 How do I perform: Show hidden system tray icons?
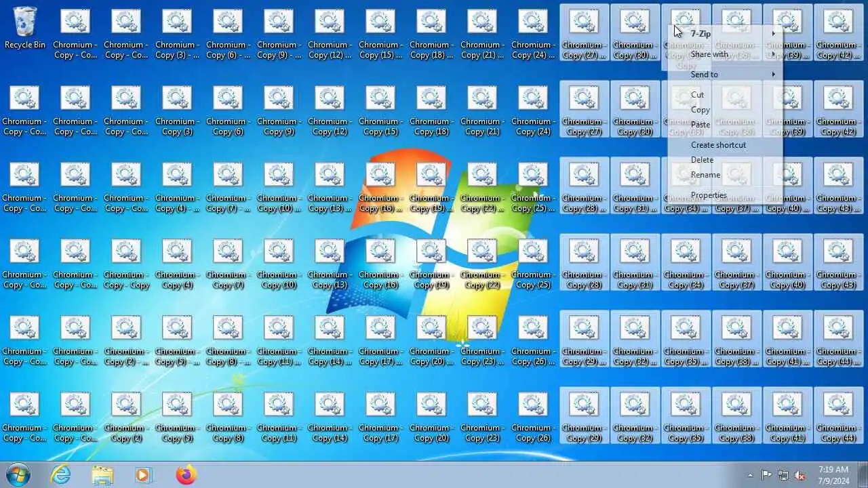(750, 475)
